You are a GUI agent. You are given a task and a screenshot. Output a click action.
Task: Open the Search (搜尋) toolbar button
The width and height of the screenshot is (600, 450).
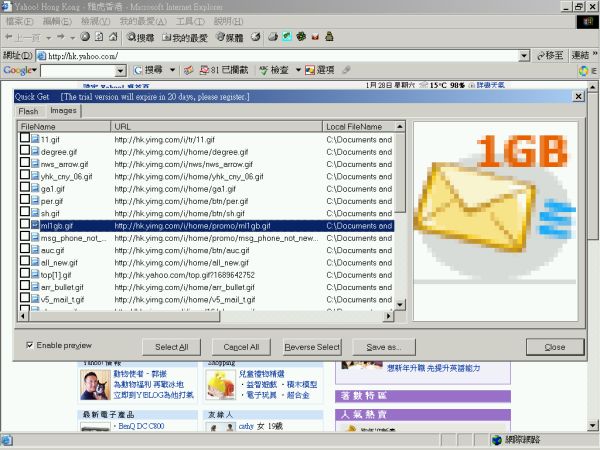point(140,37)
